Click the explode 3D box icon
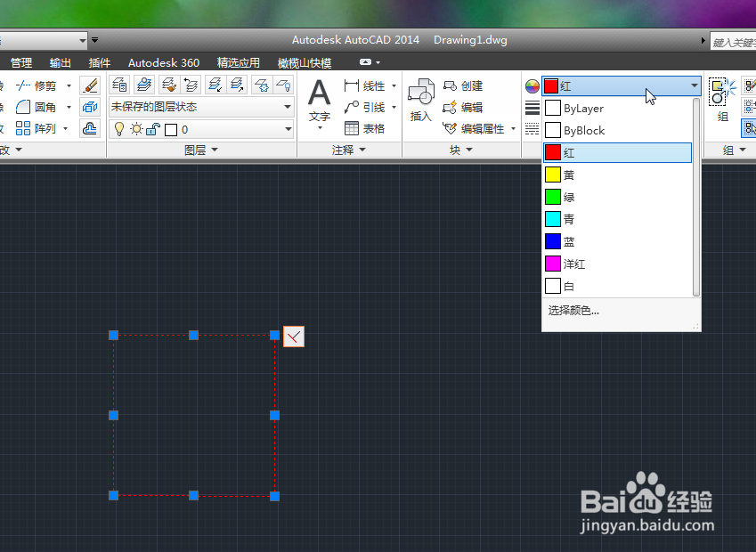Image resolution: width=756 pixels, height=552 pixels. 90,107
